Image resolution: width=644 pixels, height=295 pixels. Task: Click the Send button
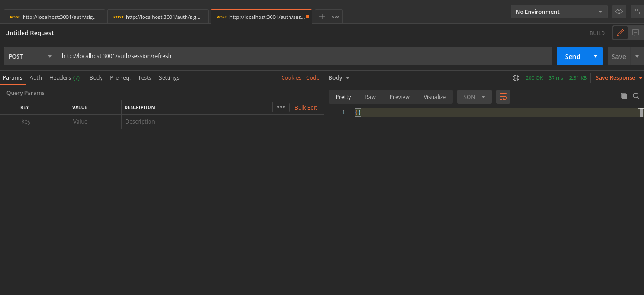572,56
